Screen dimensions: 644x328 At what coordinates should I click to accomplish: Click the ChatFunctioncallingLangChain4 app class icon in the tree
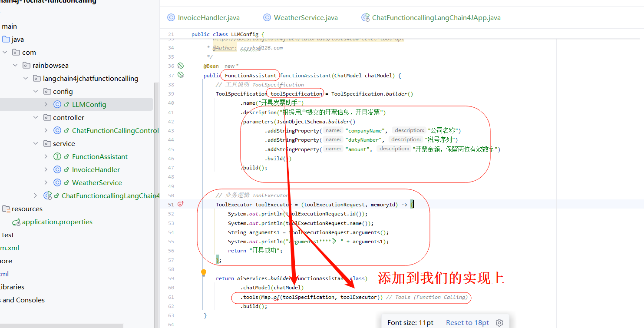[x=48, y=196]
